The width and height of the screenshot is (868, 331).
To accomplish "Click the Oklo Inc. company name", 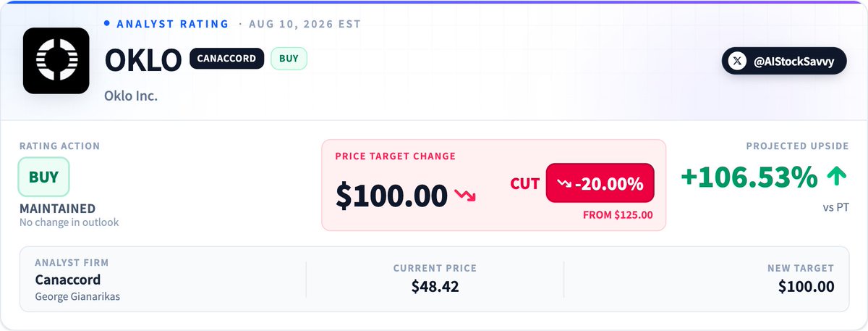I will 131,96.
